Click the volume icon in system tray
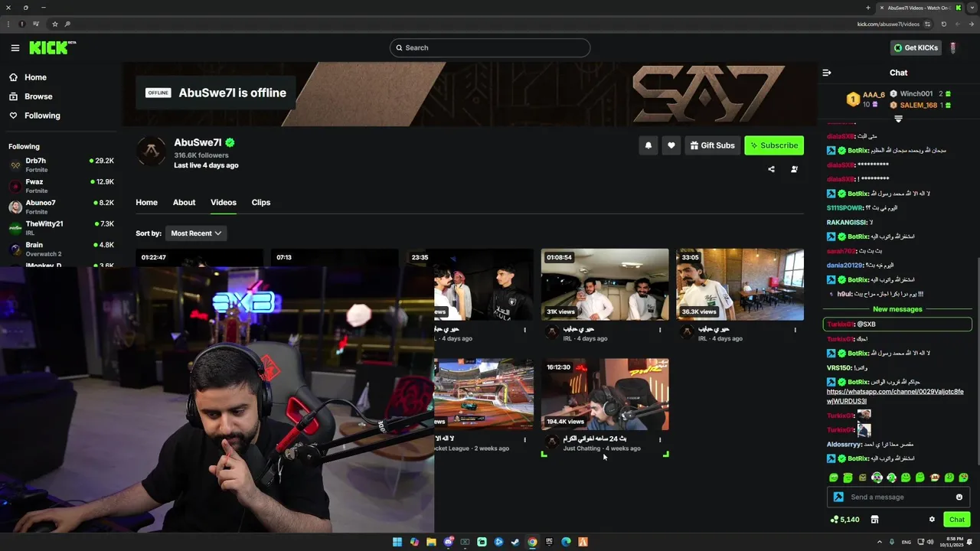This screenshot has height=551, width=980. click(x=929, y=542)
